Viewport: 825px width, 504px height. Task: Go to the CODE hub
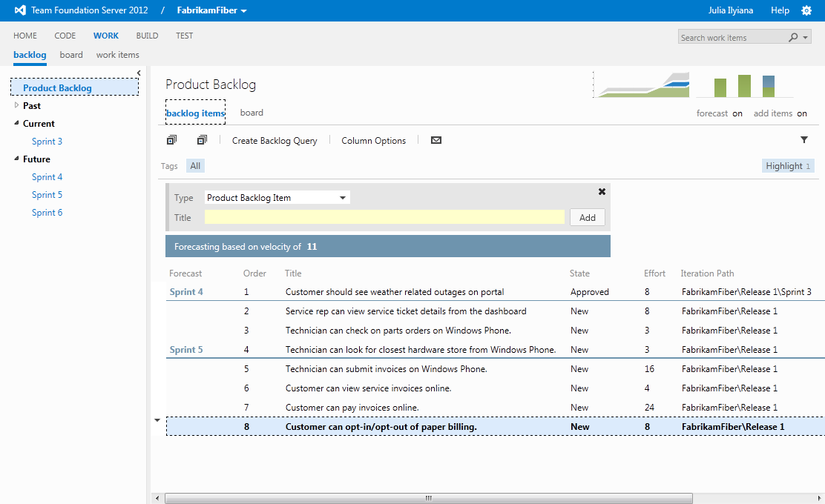(x=65, y=36)
